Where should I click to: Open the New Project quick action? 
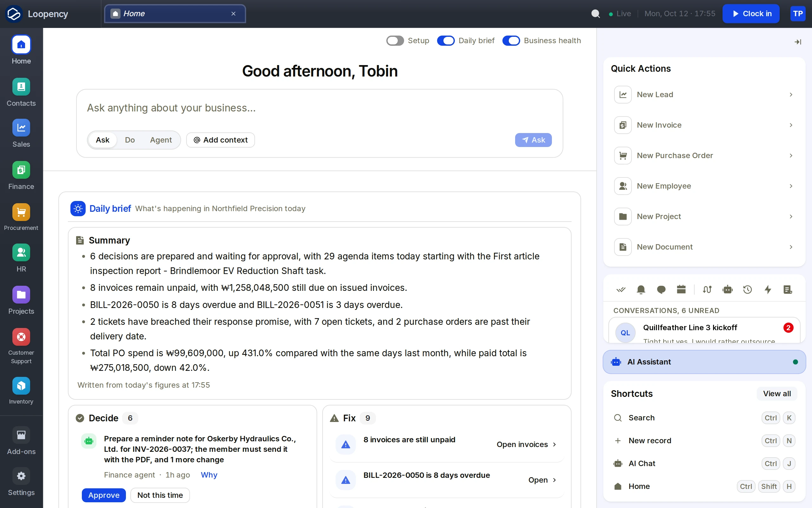704,216
